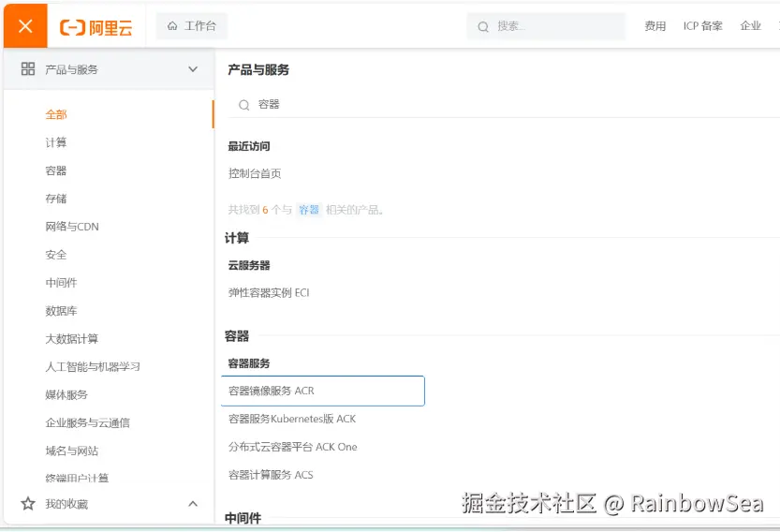Select the 存储 category
Screen dimensions: 780x532
pyautogui.click(x=56, y=199)
